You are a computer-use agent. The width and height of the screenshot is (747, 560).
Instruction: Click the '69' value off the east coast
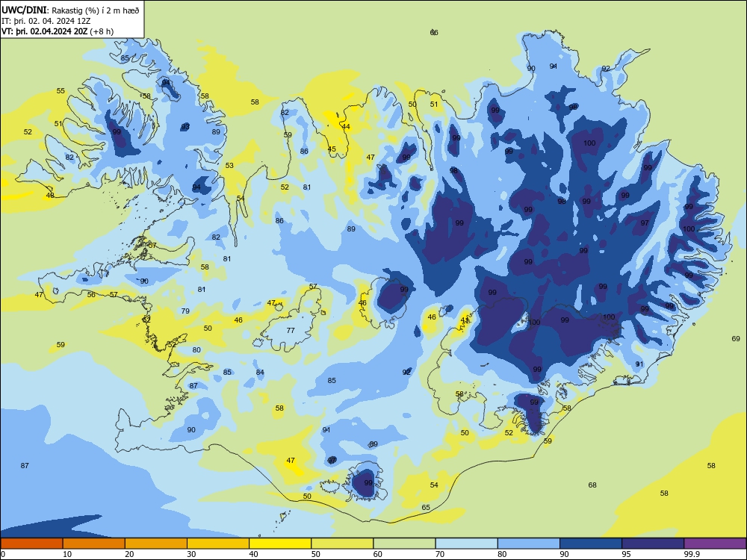click(736, 338)
